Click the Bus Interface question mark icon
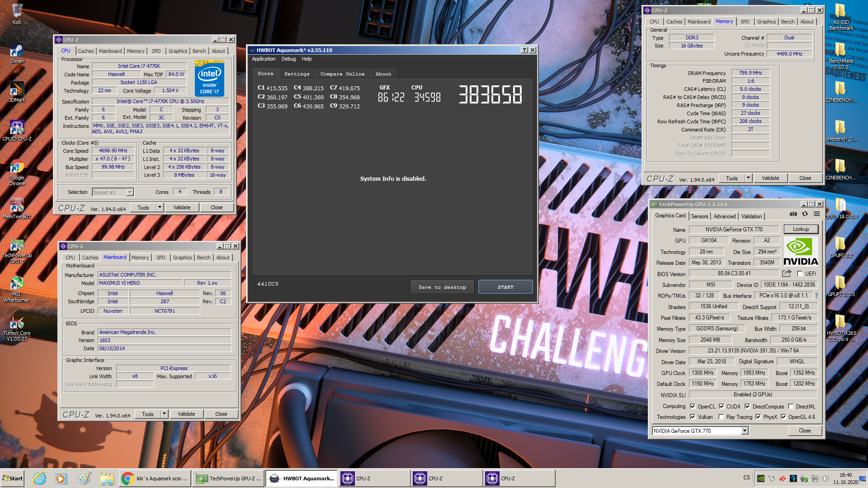This screenshot has width=868, height=488. click(x=816, y=296)
